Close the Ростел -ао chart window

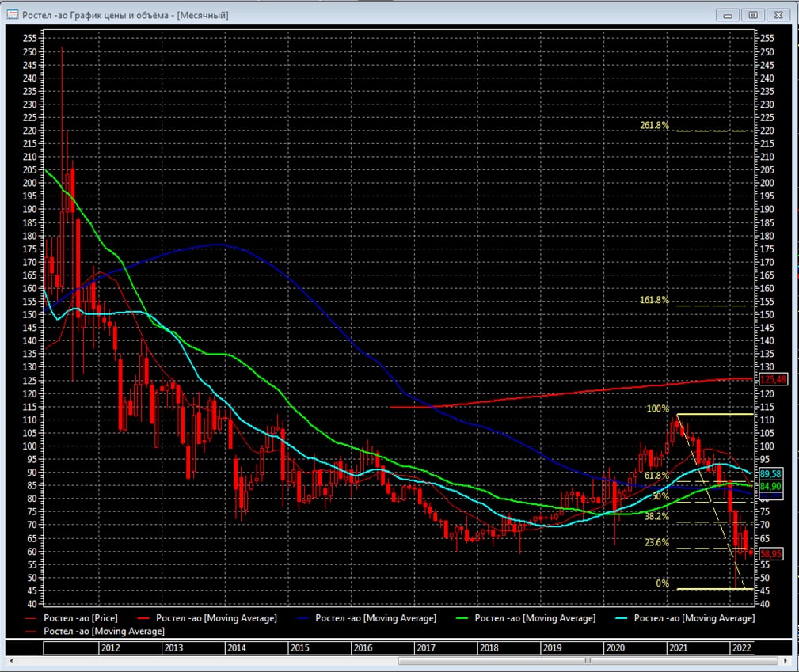(x=778, y=15)
